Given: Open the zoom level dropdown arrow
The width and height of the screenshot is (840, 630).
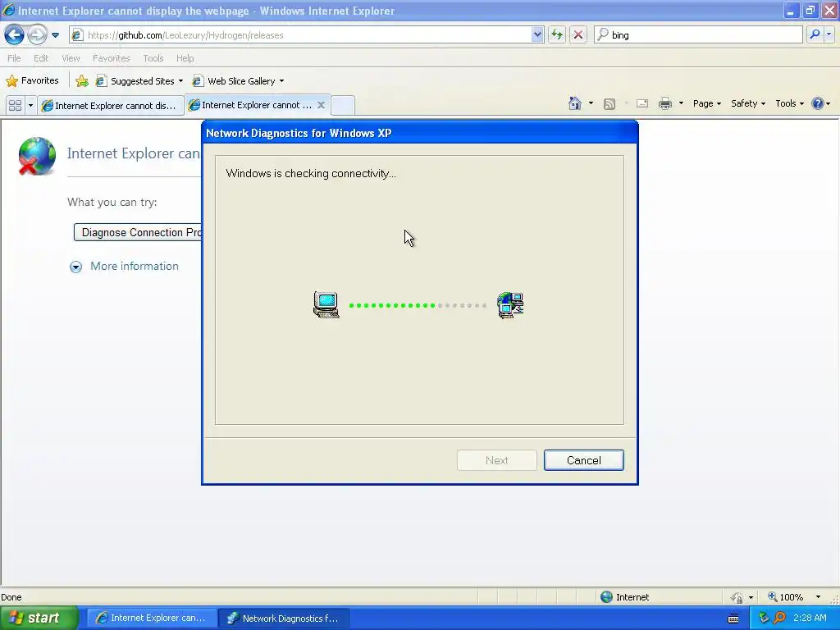Looking at the screenshot, I should coord(818,597).
